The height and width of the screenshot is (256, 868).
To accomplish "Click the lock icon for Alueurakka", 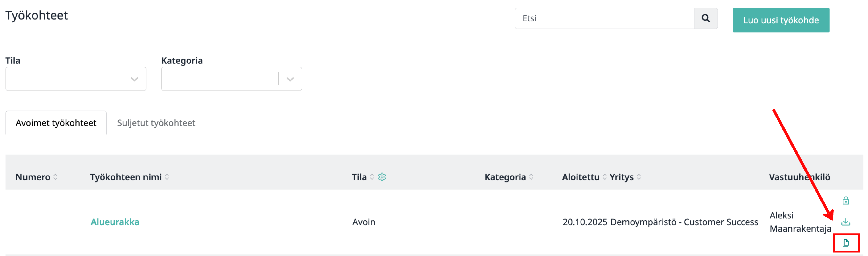I will tap(845, 201).
